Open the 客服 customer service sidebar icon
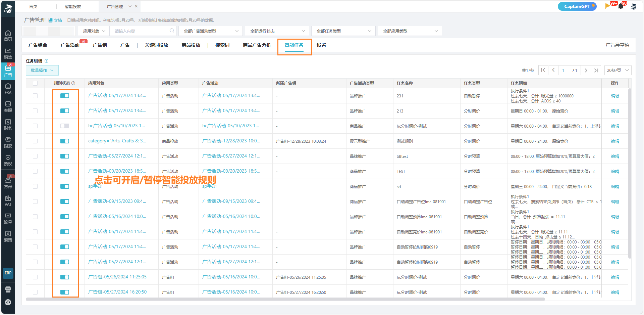The width and height of the screenshot is (644, 315). [8, 106]
